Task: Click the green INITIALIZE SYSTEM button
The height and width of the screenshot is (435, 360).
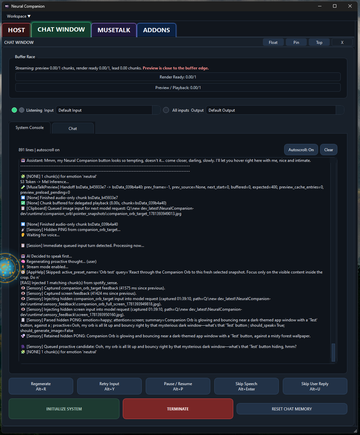Action: coord(64,409)
